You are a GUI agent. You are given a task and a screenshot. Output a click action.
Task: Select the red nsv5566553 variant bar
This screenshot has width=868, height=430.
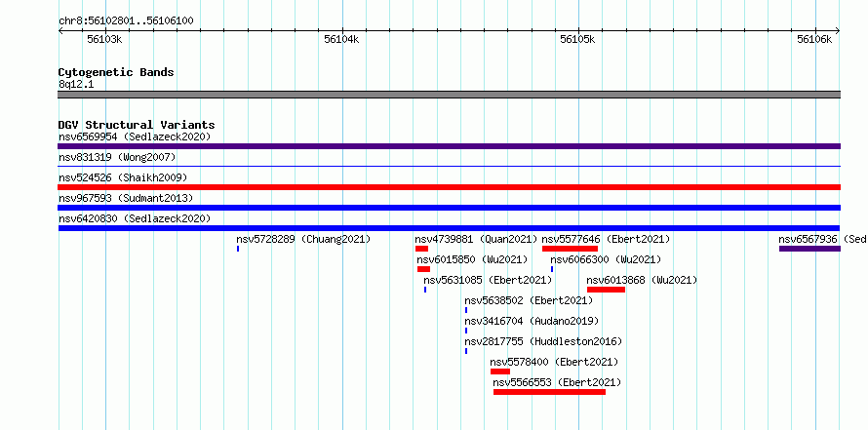click(550, 392)
